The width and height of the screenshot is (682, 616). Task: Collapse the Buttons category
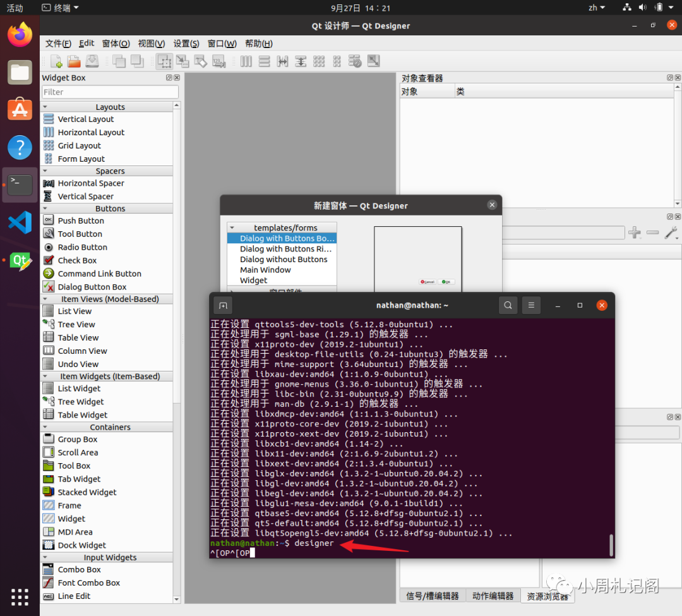pos(45,208)
